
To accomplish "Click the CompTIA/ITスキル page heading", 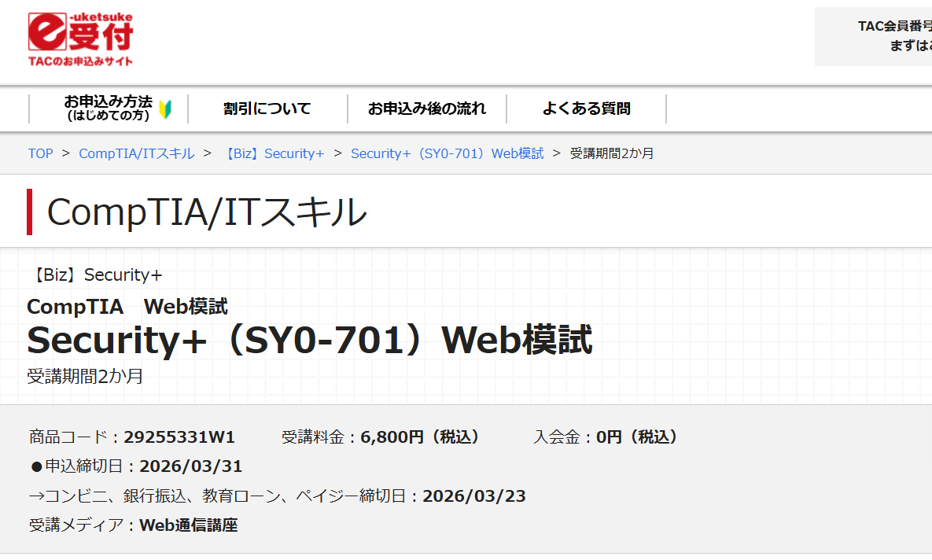I will 207,212.
